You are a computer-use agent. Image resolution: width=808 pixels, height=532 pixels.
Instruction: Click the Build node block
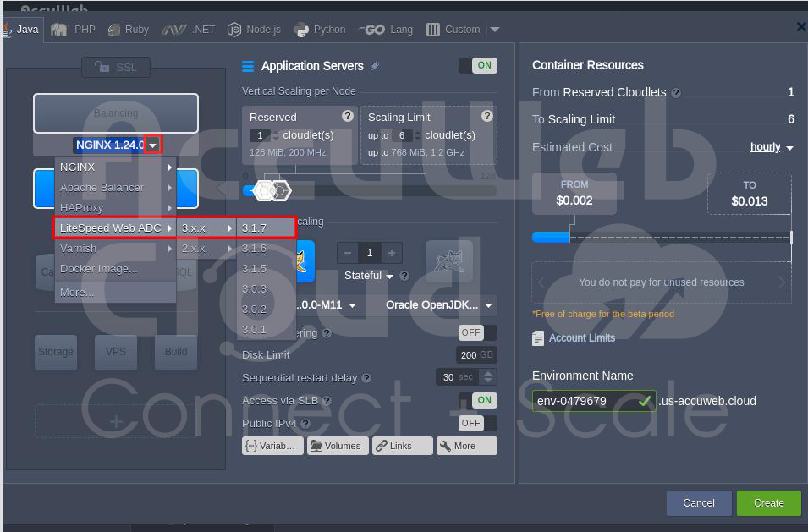(x=176, y=352)
